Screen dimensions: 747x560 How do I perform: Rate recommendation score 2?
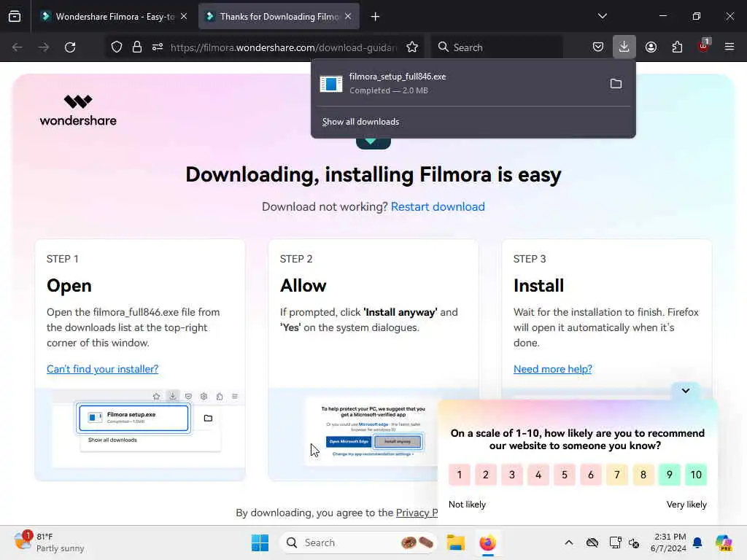tap(485, 475)
